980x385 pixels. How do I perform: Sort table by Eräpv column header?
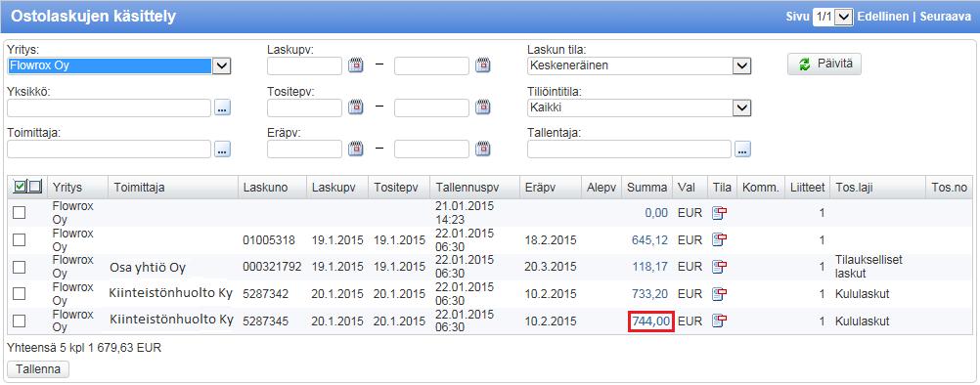click(x=541, y=188)
